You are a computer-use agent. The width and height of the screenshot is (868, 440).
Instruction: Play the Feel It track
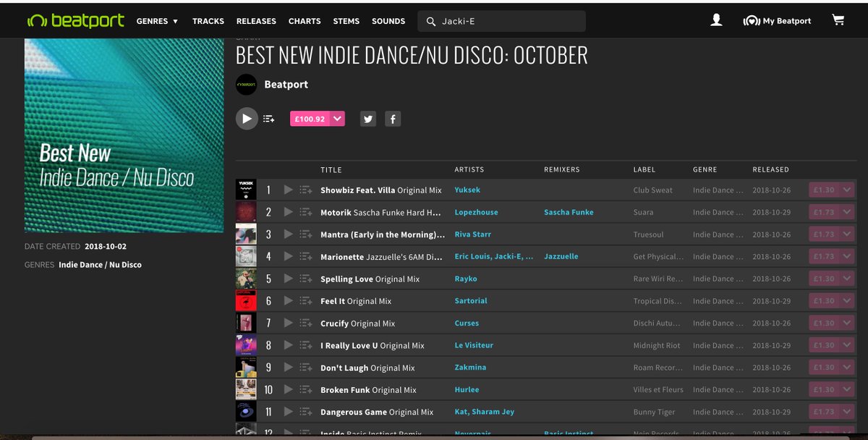pos(288,301)
